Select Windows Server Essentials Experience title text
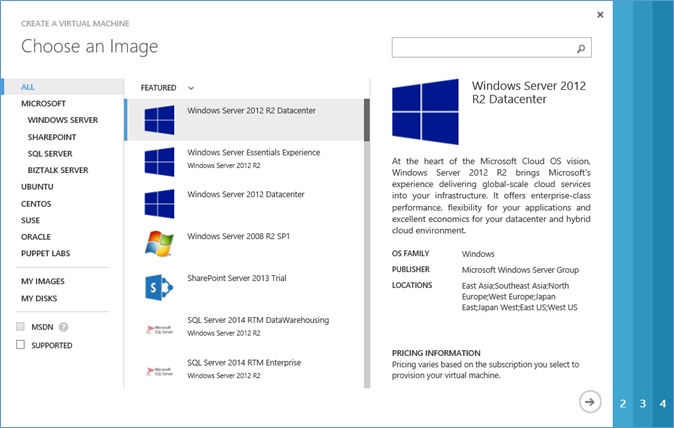 point(254,152)
